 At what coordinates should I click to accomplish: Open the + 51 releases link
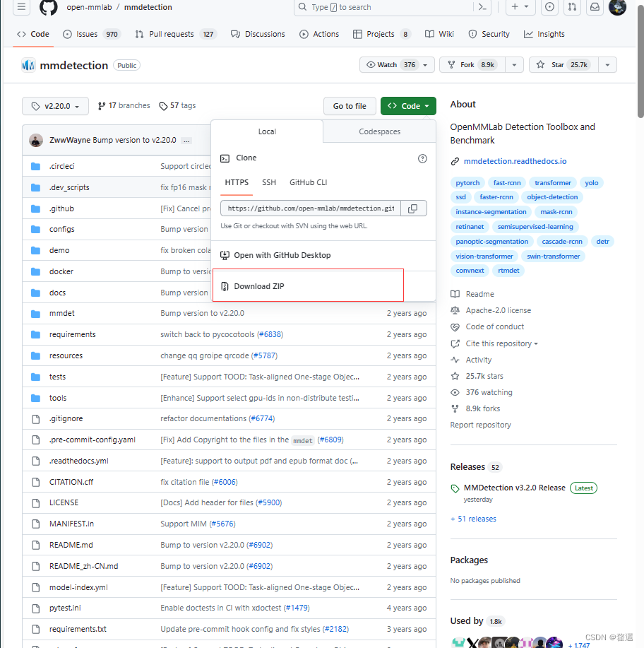click(473, 519)
